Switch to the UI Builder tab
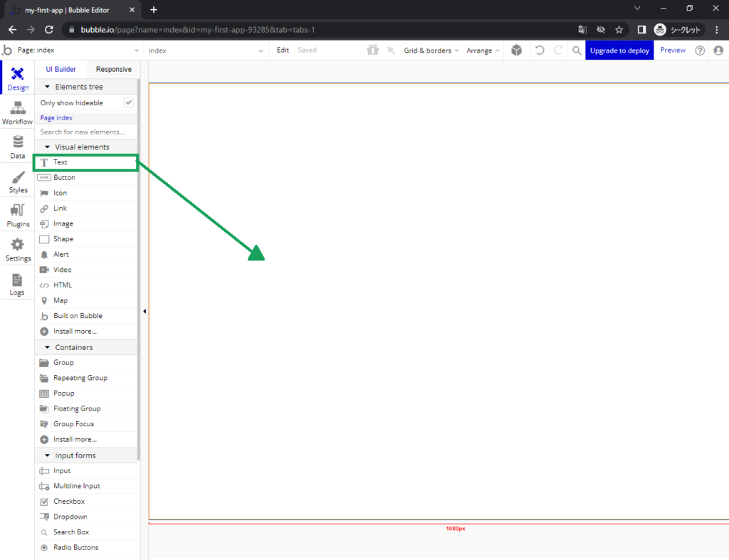The image size is (729, 560). (x=61, y=69)
